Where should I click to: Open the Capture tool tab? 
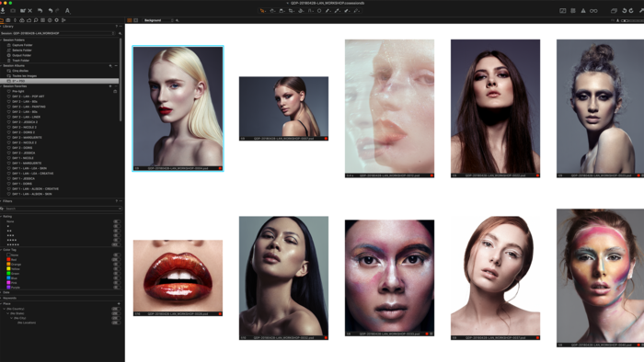tap(8, 20)
